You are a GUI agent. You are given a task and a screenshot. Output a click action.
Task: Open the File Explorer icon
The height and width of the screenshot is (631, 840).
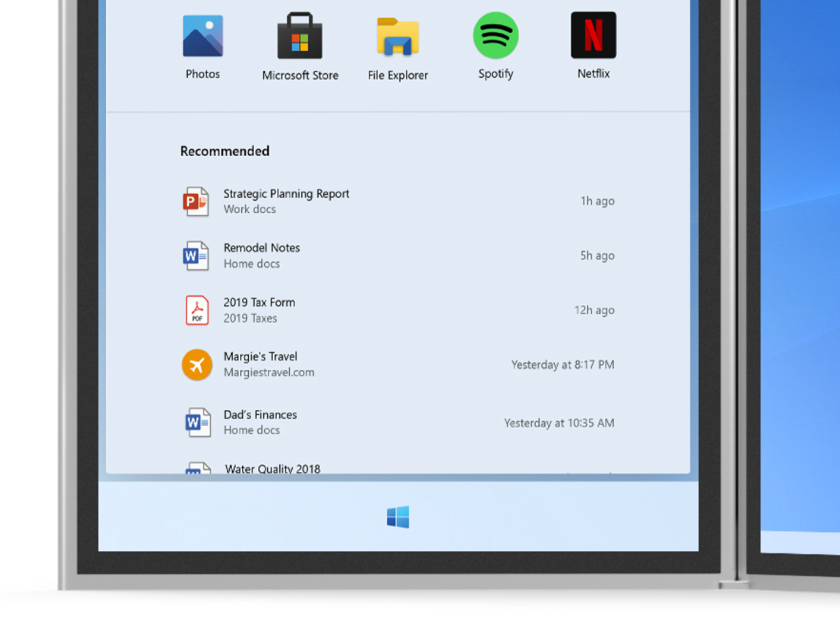point(397,37)
